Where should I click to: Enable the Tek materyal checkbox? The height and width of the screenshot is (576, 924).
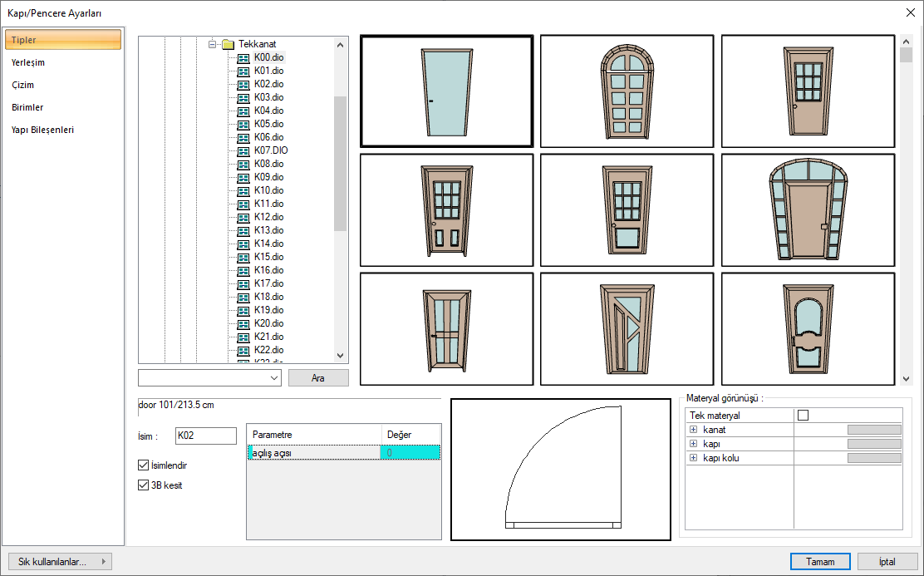pyautogui.click(x=803, y=416)
